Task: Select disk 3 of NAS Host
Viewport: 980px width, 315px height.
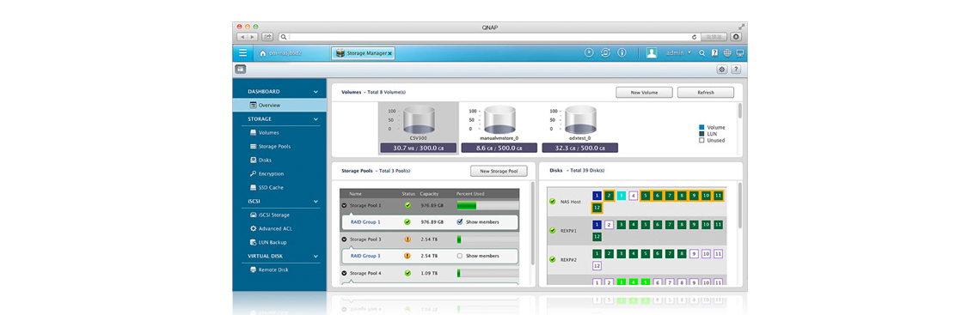Action: click(x=621, y=195)
